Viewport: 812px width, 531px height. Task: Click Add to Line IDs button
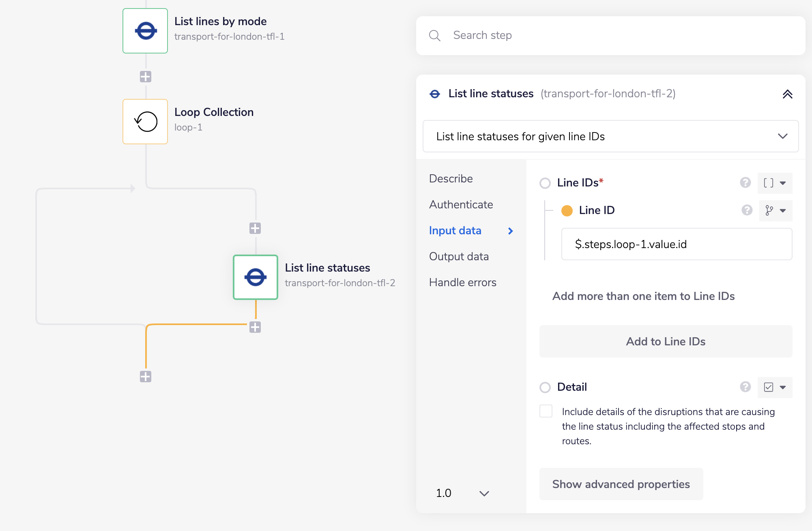point(666,341)
